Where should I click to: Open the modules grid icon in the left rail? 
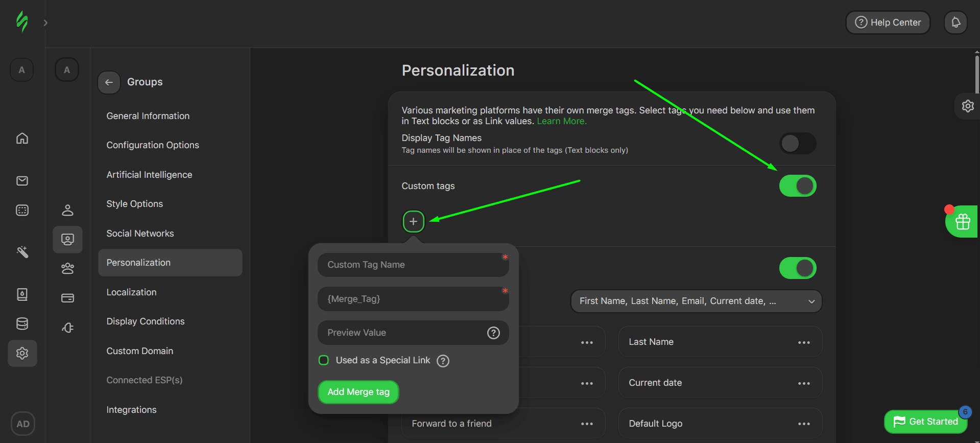click(x=22, y=210)
